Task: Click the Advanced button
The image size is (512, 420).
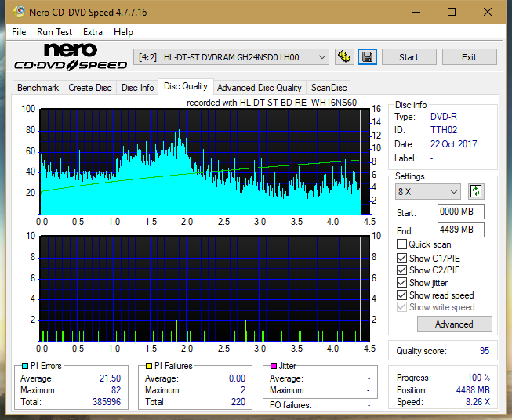Action: click(454, 324)
